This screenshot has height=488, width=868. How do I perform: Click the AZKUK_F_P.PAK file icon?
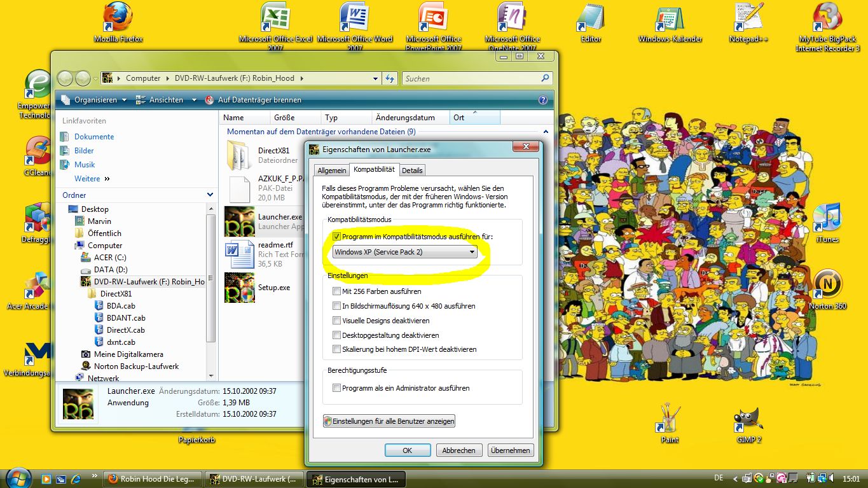pos(240,188)
